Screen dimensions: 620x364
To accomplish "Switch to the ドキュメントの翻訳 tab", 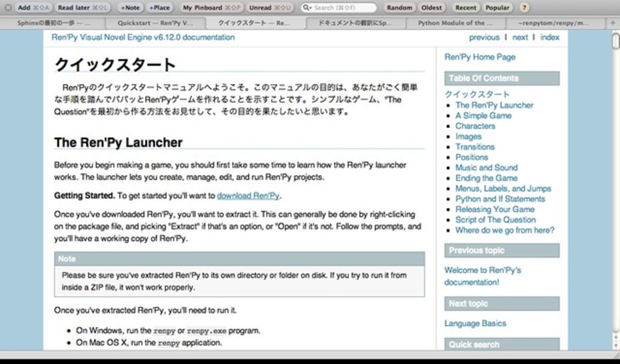I will [356, 23].
